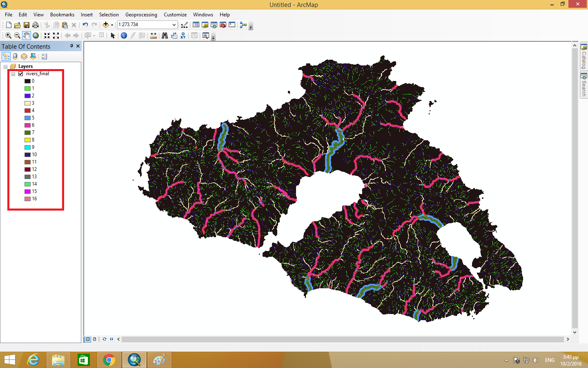Select the Measure tool
Image resolution: width=588 pixels, height=368 pixels.
click(x=154, y=36)
